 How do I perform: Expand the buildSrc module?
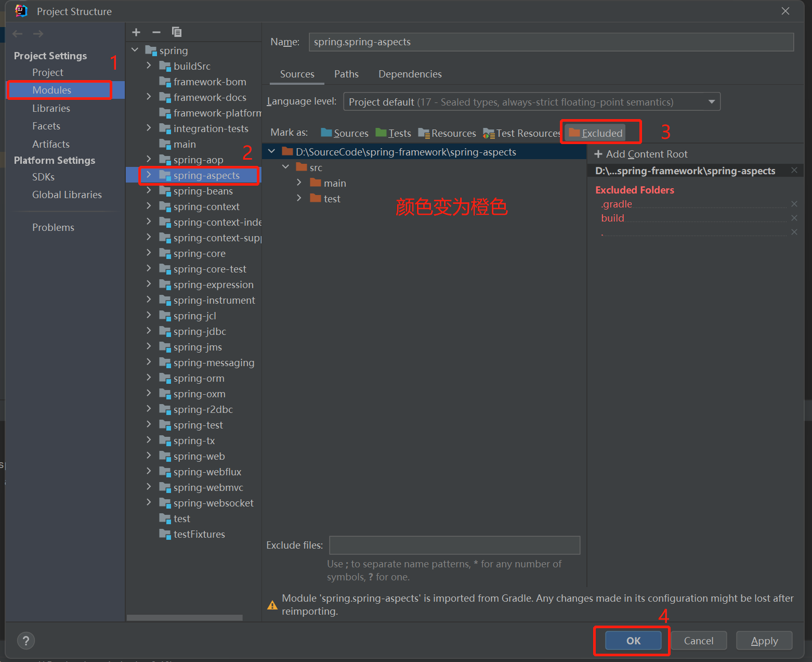(149, 66)
